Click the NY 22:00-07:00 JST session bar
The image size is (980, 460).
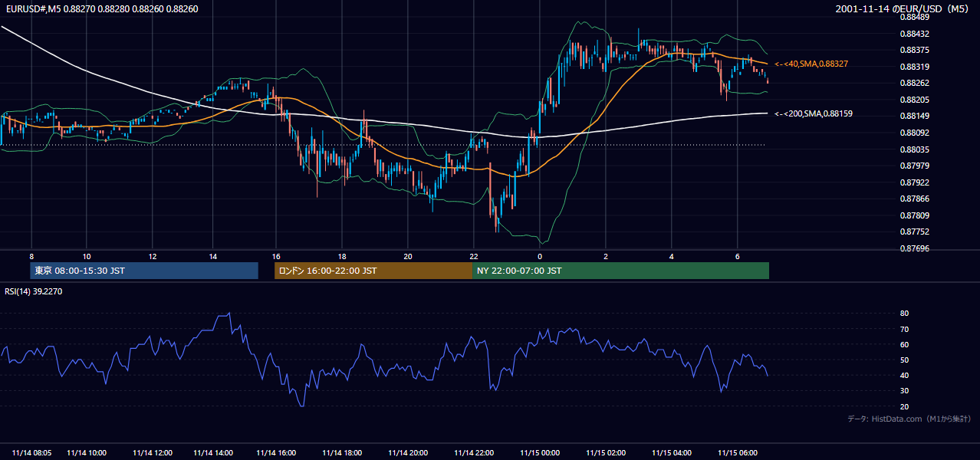tap(621, 271)
